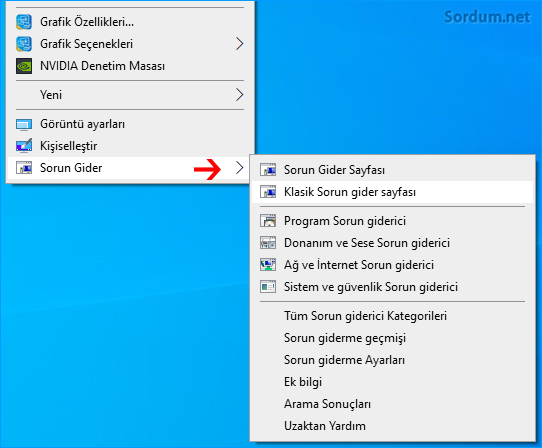Click the Ağ ve İnternet Sorun giderici icon
The image size is (542, 448).
pos(268,265)
